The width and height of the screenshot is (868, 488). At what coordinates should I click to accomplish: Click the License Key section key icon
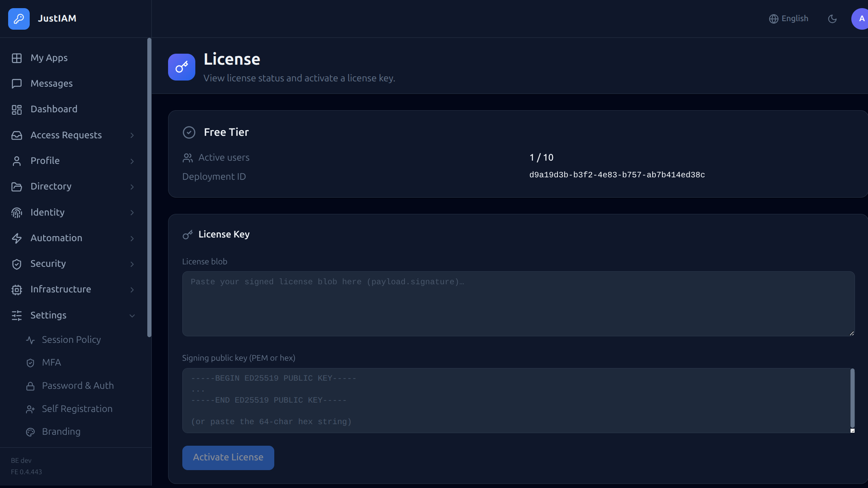[x=188, y=235]
